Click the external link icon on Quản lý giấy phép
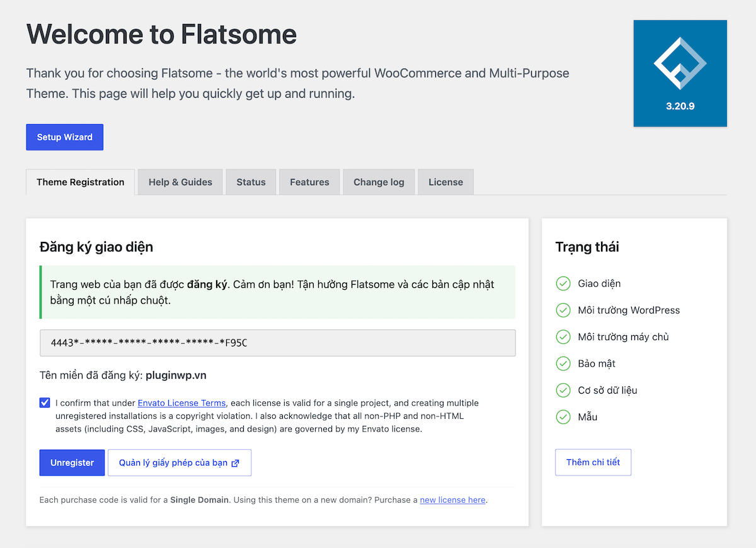Screen dimensions: 756x548 (236, 463)
